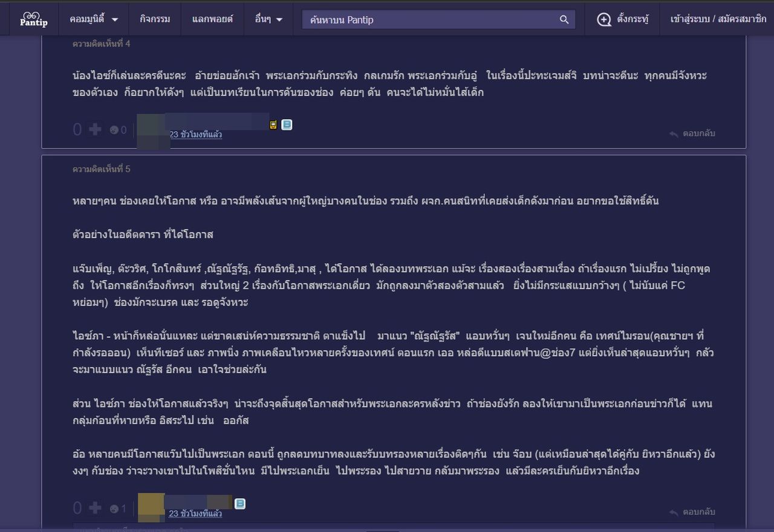
Task: Click the ตั้งกระทู้ plus-bubble icon
Action: tap(604, 20)
